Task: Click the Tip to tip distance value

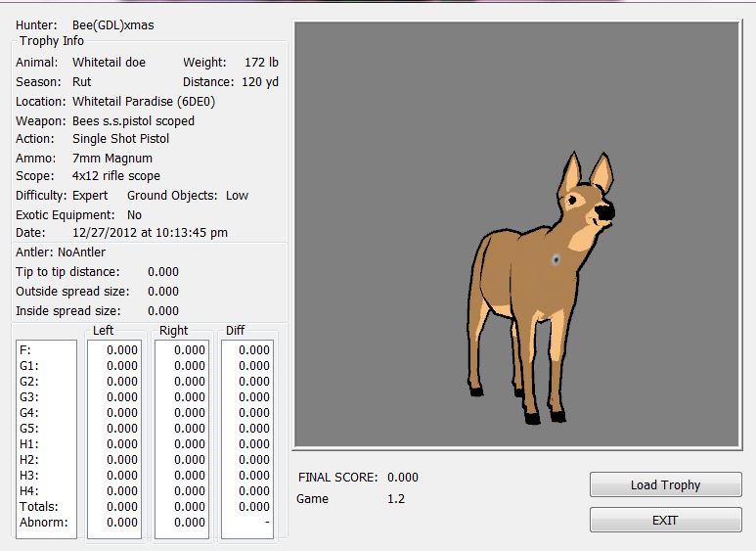Action: click(x=163, y=272)
